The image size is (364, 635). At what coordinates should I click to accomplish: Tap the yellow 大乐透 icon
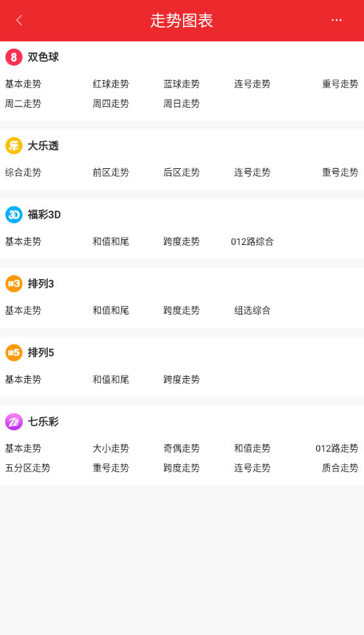[x=14, y=145]
